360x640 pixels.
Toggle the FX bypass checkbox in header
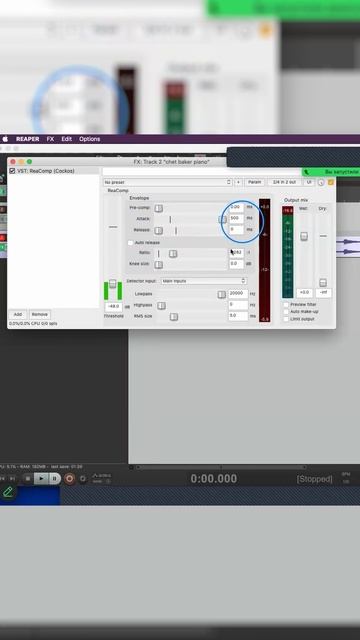(x=331, y=182)
